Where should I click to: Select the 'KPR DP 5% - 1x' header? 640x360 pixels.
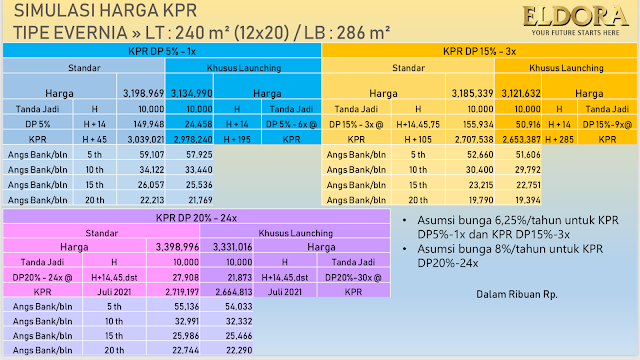162,51
